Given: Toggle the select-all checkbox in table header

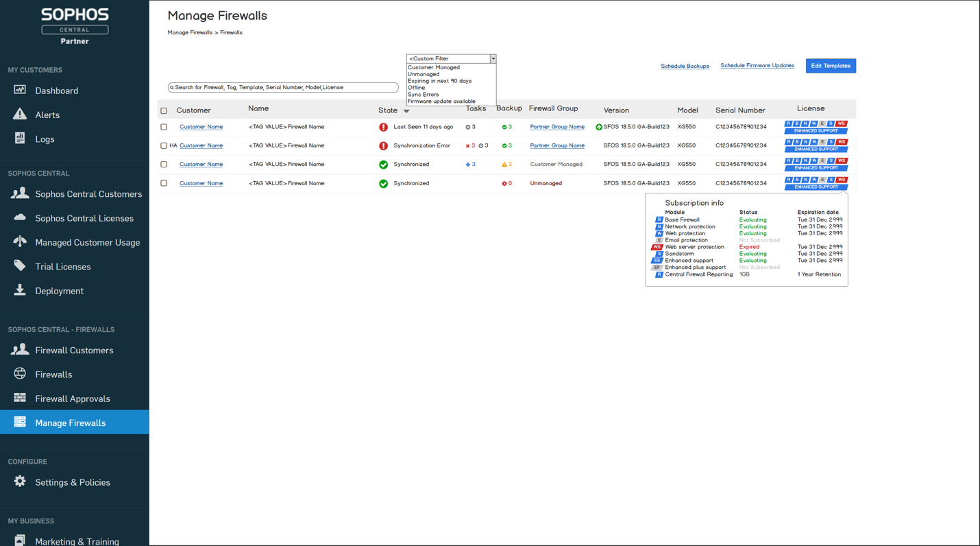Looking at the screenshot, I should pos(164,110).
